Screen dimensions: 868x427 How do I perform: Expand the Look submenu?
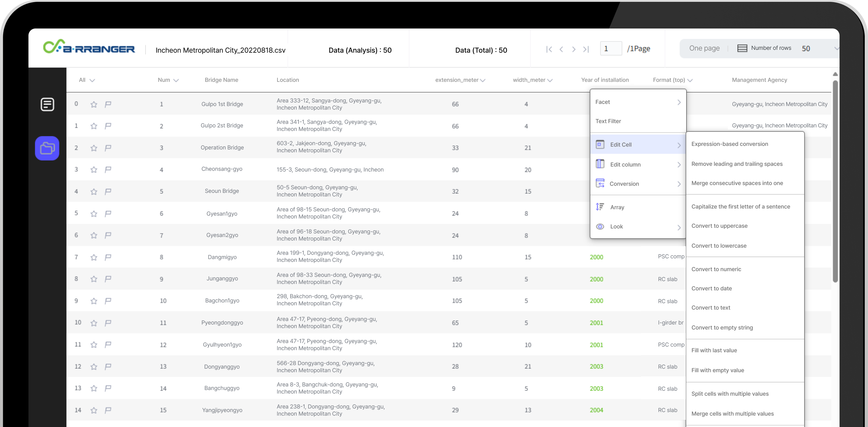(x=679, y=227)
